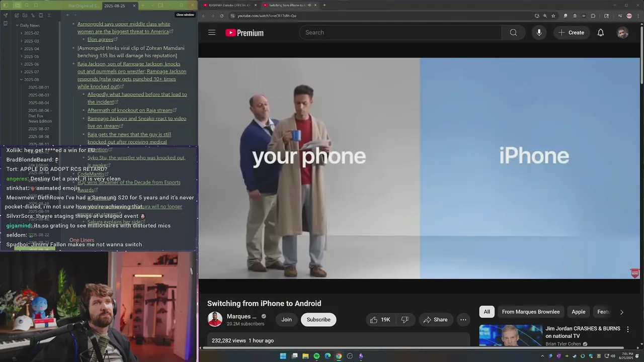644x362 pixels.
Task: Select the All filter chip
Action: pyautogui.click(x=487, y=312)
